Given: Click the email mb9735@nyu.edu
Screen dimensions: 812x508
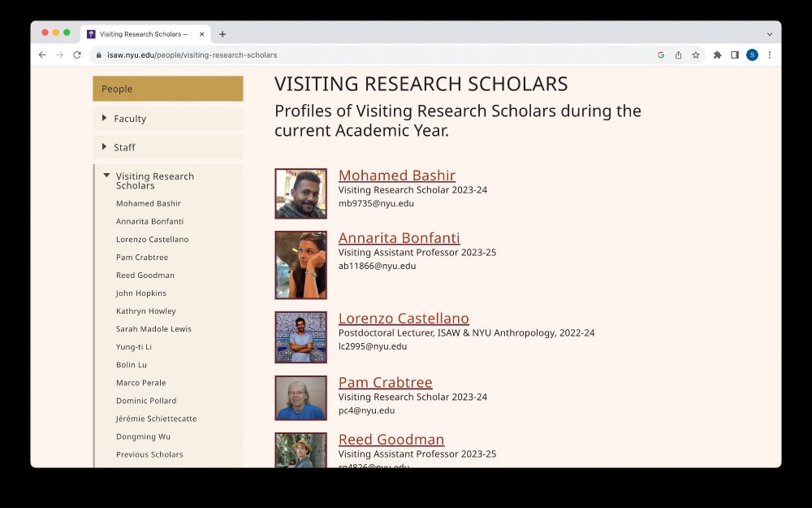Looking at the screenshot, I should click(376, 203).
